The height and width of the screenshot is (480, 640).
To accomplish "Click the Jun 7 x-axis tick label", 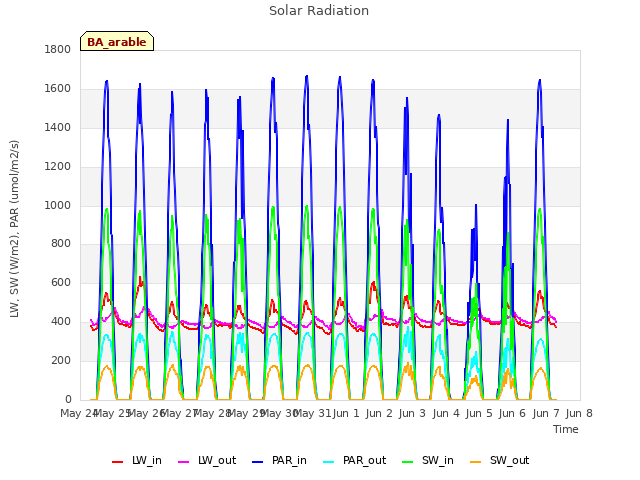I will tap(546, 413).
